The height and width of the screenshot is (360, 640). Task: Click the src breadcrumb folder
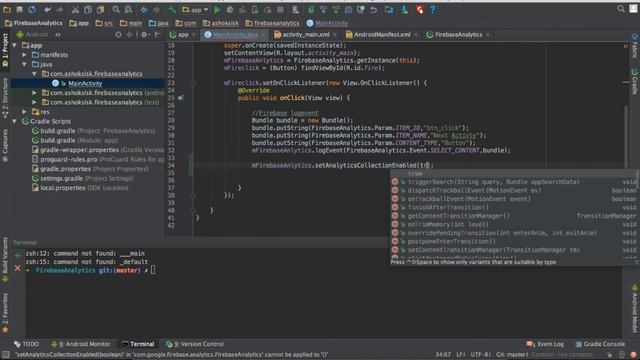point(104,23)
